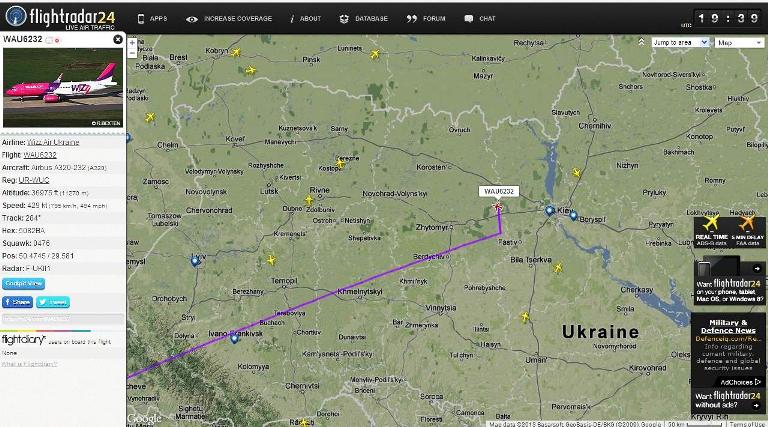Click the map zoom in plus button

132,43
